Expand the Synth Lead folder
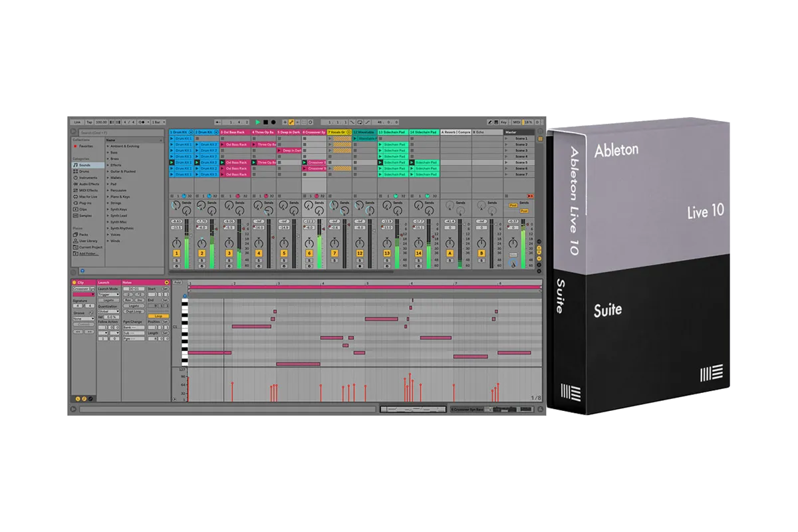The height and width of the screenshot is (532, 798). coord(108,215)
